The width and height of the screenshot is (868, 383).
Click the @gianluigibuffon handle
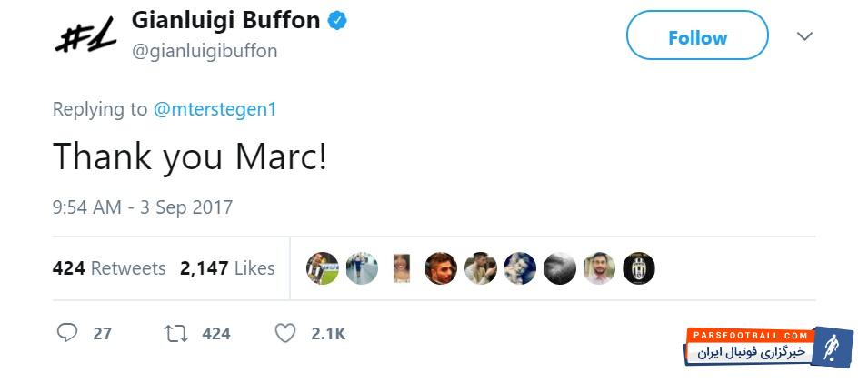(x=205, y=51)
